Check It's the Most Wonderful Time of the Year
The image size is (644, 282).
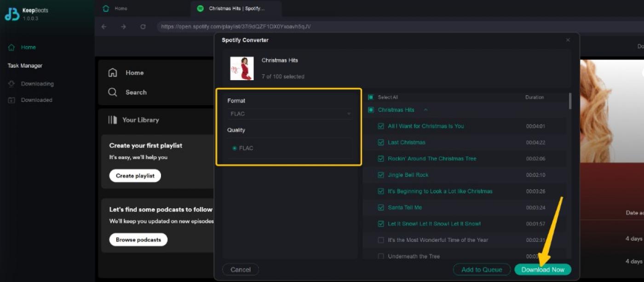381,240
